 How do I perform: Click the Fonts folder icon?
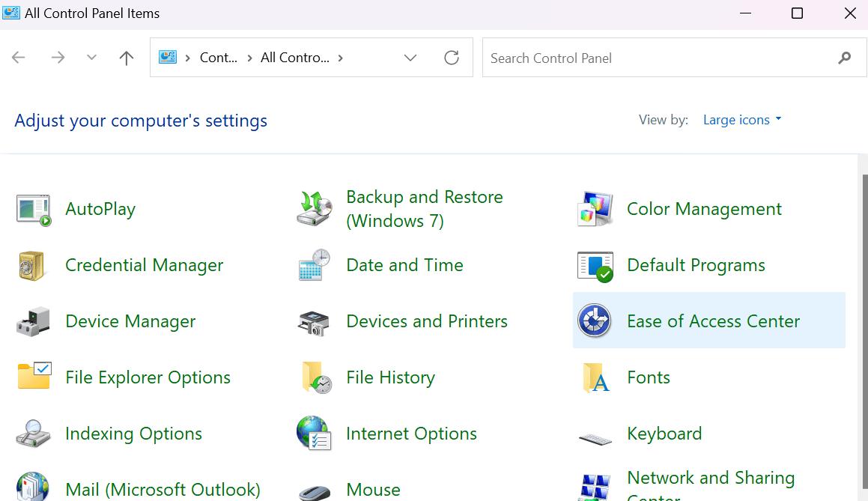click(x=595, y=378)
